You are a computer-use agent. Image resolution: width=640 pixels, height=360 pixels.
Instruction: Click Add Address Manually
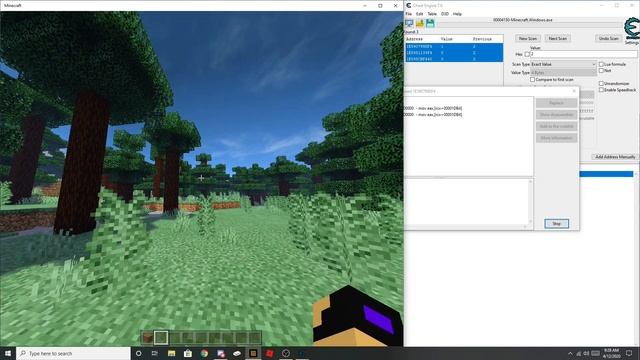pos(615,157)
